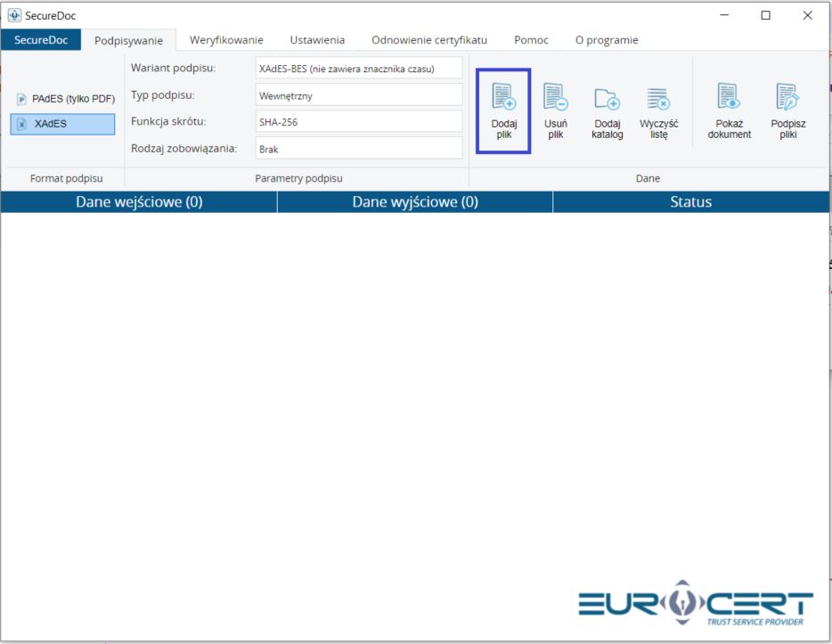Screen dimensions: 832x644
Task: Switch to the Podpisywanie tab
Action: point(128,40)
